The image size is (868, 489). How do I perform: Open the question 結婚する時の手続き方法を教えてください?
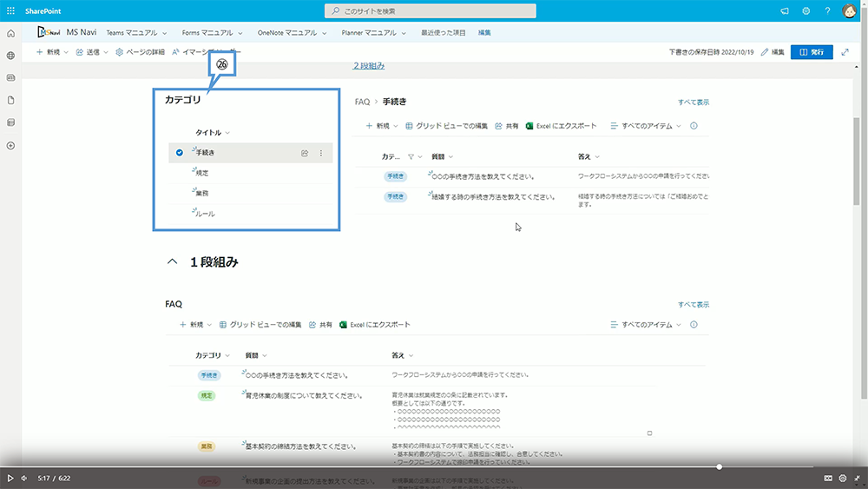pos(493,196)
